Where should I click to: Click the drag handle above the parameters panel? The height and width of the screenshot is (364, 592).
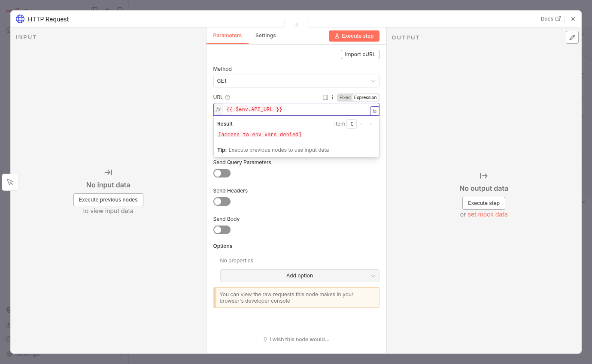296,24
